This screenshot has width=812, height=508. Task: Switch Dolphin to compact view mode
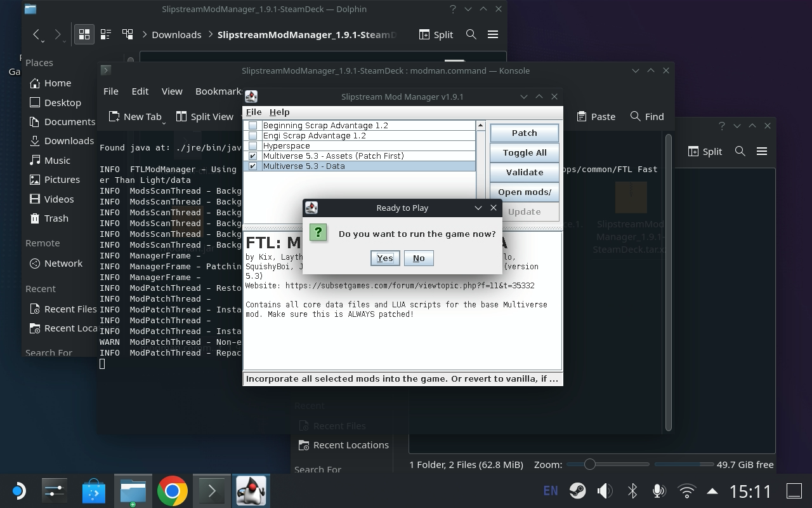click(x=106, y=34)
